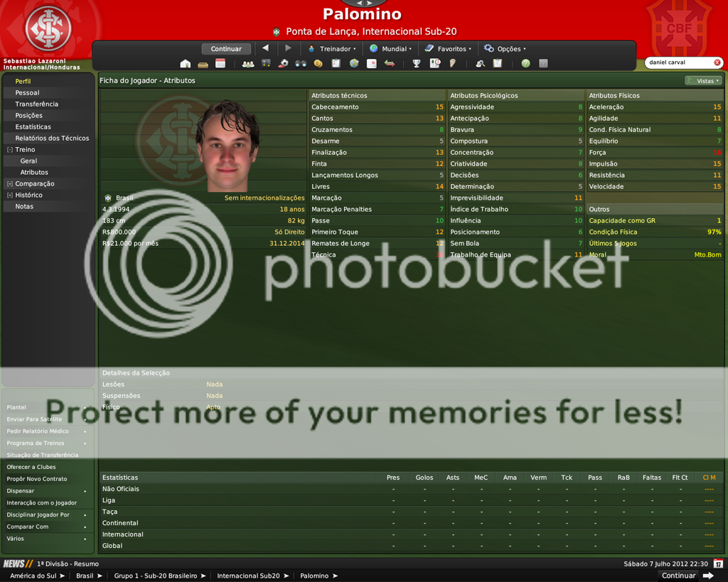This screenshot has width=728, height=582.
Task: Expand the Histórico tree section
Action: pyautogui.click(x=10, y=195)
